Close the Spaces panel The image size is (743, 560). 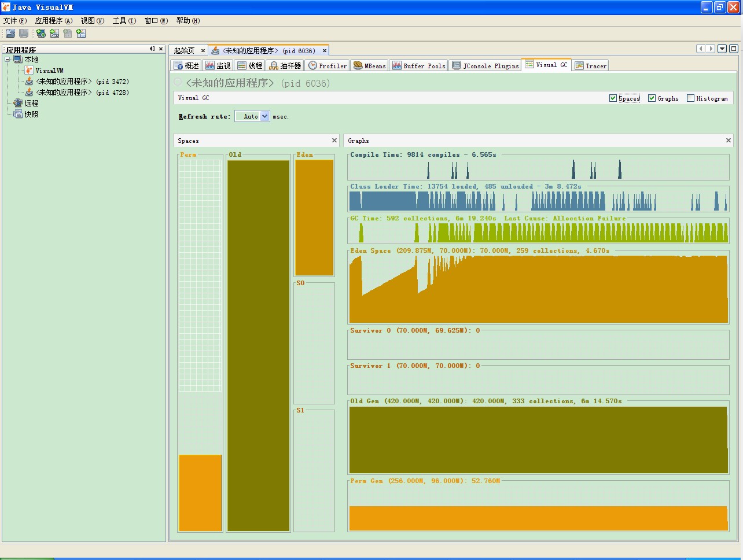pyautogui.click(x=334, y=141)
